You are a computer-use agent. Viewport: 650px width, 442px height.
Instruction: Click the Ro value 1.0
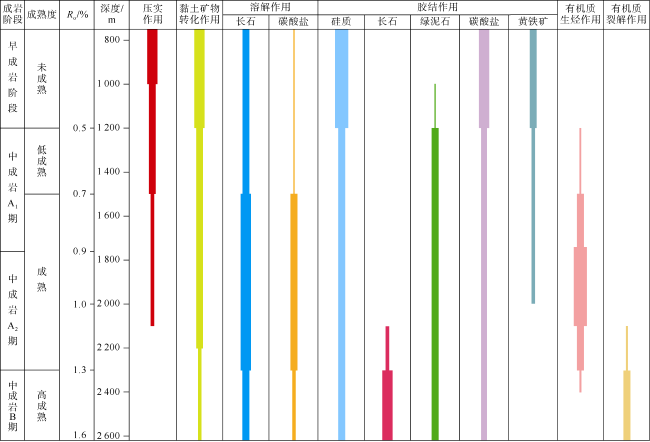tap(80, 304)
